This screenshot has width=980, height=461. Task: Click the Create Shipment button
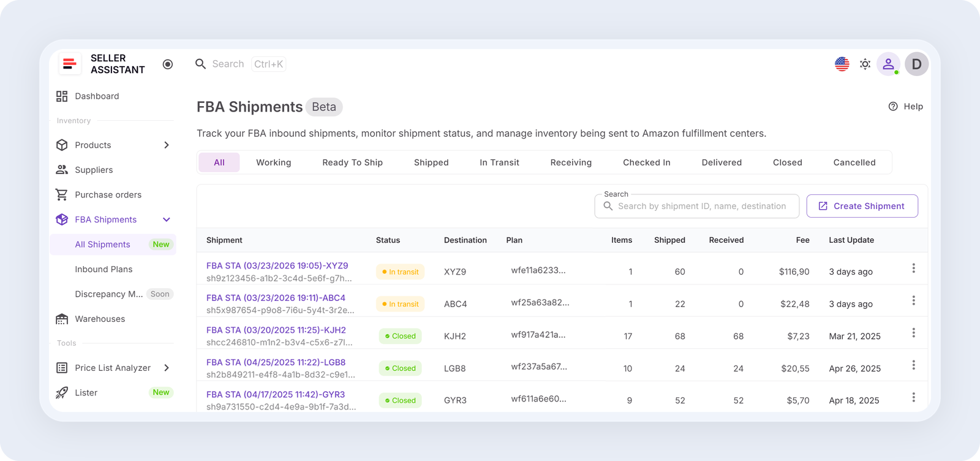862,206
